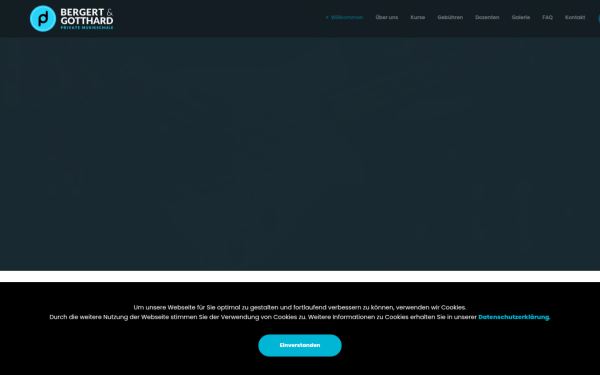Open the Gebühren menu item
The width and height of the screenshot is (600, 375).
click(x=450, y=17)
